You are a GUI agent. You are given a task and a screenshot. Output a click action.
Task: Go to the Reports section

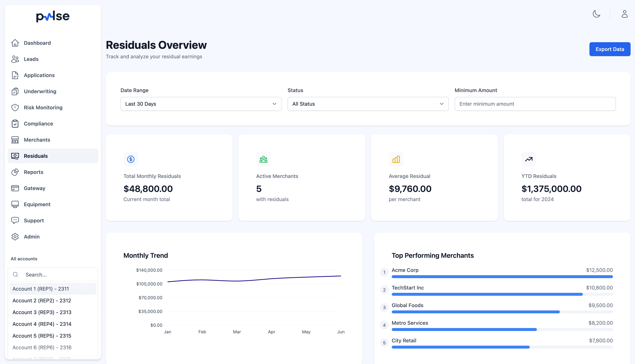(x=33, y=172)
